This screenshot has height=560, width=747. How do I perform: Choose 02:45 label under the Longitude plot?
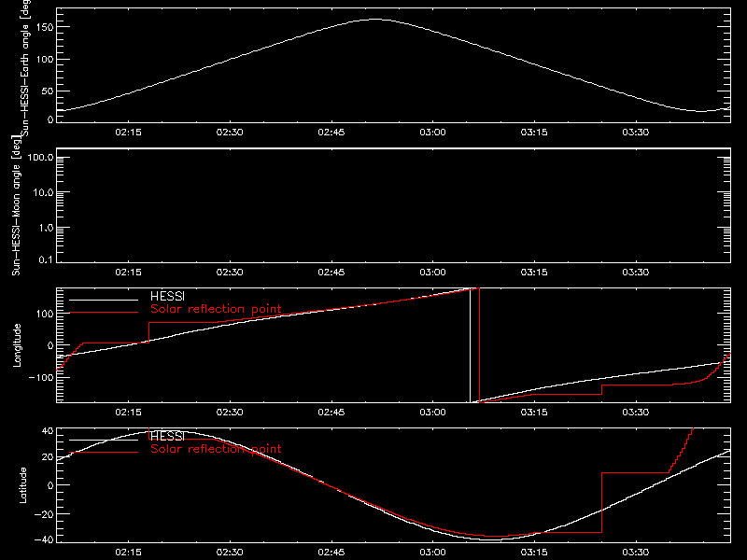point(331,413)
